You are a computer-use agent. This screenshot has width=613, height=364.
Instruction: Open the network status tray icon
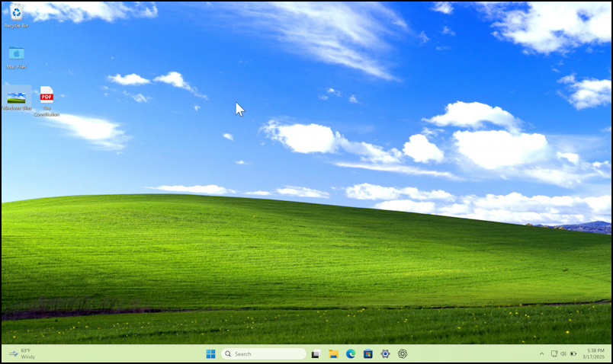(x=554, y=354)
